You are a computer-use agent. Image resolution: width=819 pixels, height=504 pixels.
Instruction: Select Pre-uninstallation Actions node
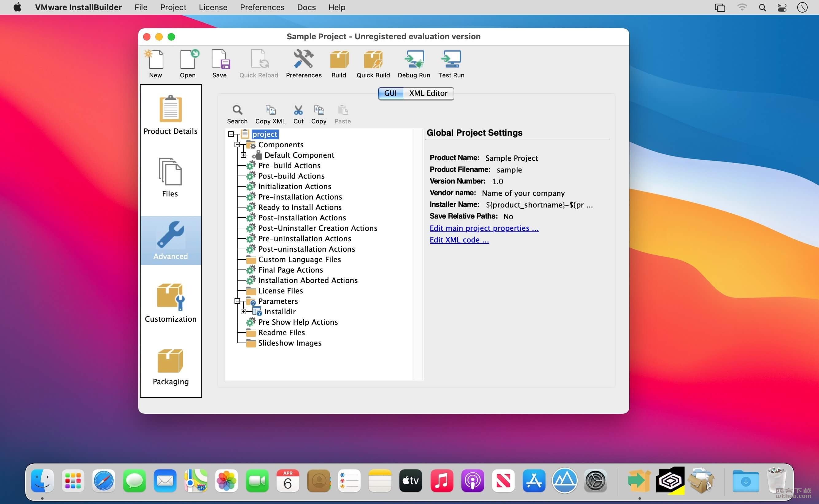click(x=305, y=238)
